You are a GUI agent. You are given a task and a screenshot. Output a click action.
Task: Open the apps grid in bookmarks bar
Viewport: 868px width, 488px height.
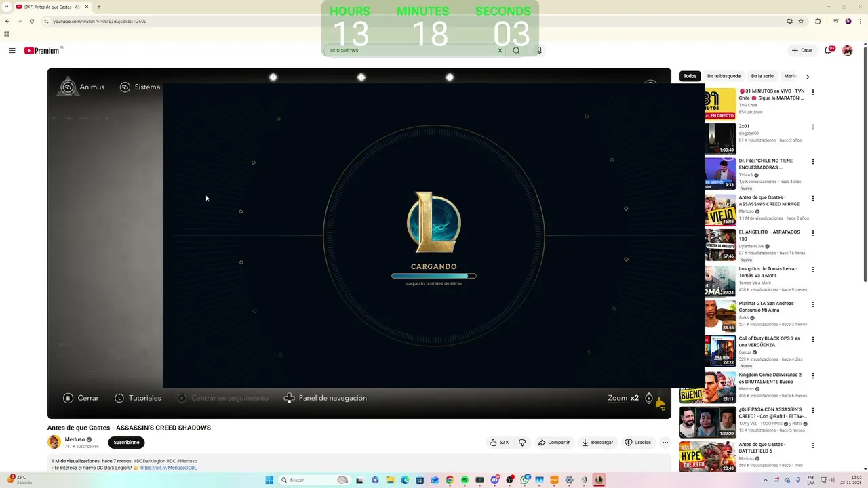pyautogui.click(x=7, y=34)
